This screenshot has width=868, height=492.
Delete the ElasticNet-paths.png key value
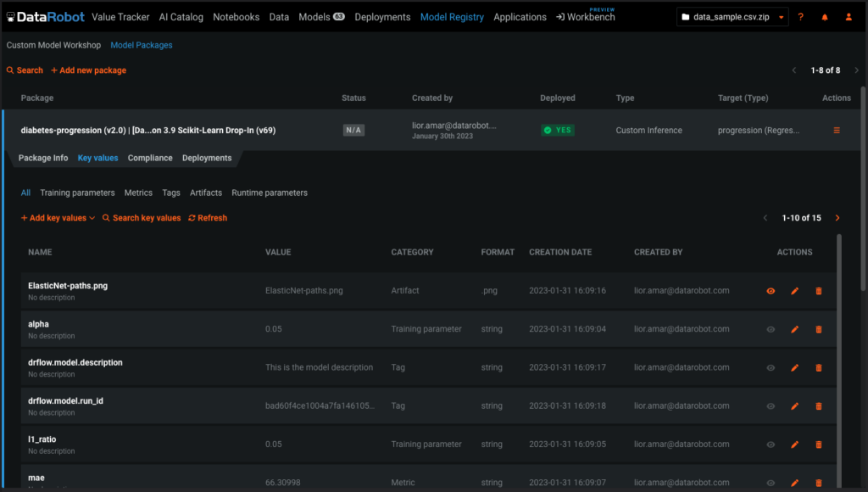(x=819, y=291)
